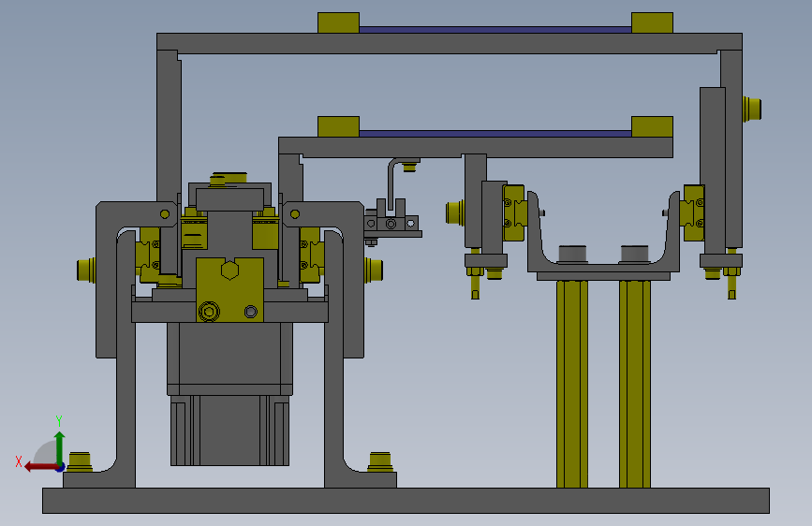Select the middle horizontal beam under the lower rail
The height and width of the screenshot is (526, 812).
(476, 147)
